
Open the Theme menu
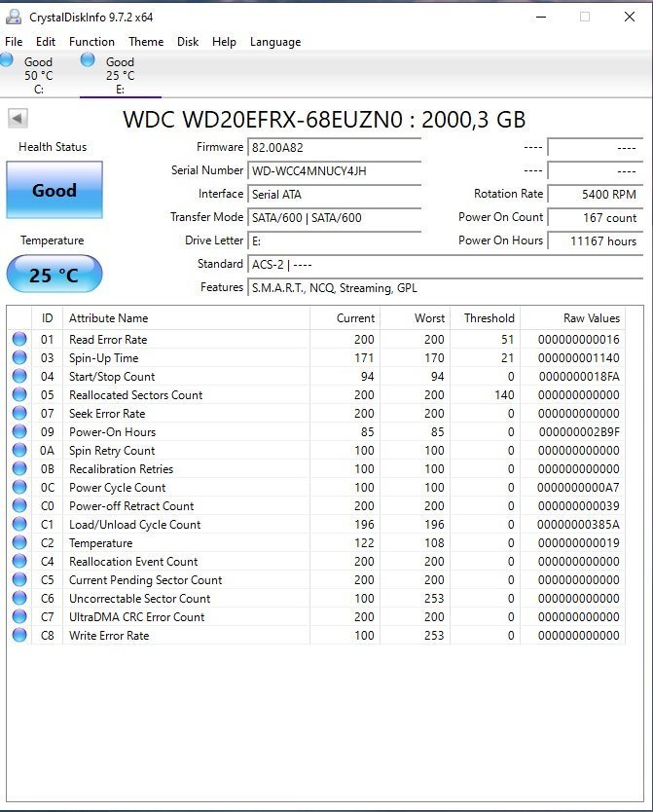(x=146, y=42)
